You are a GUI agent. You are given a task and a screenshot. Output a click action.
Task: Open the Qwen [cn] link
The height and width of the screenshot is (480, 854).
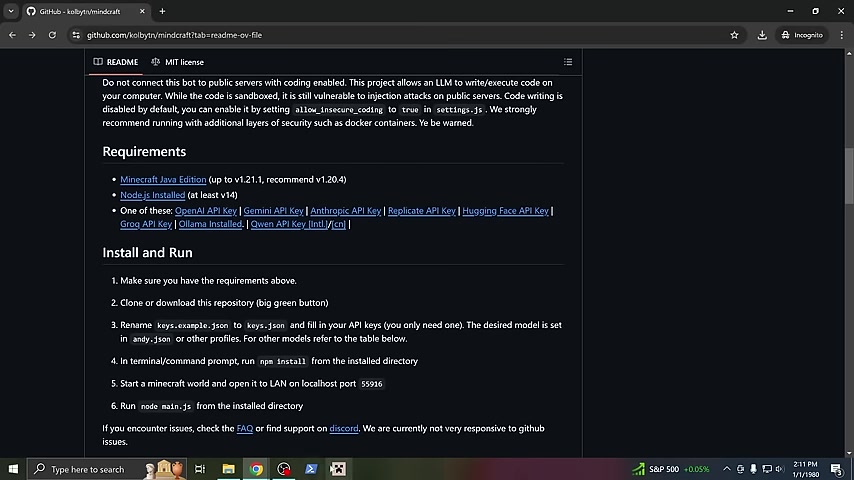338,224
